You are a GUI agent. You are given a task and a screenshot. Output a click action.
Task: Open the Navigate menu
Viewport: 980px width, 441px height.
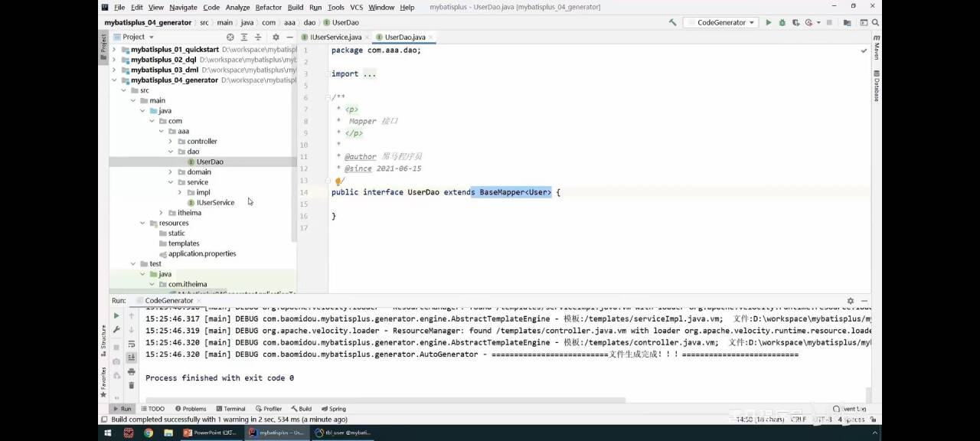click(x=183, y=8)
